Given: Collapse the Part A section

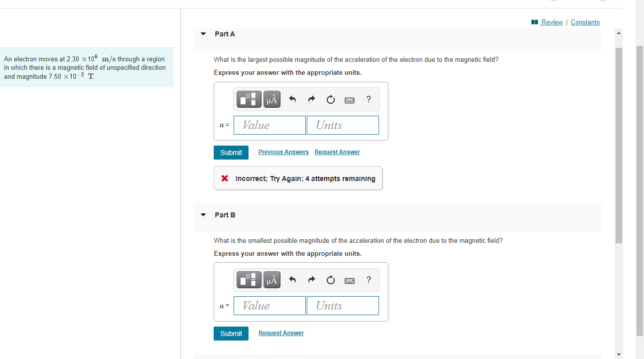Looking at the screenshot, I should pyautogui.click(x=203, y=33).
